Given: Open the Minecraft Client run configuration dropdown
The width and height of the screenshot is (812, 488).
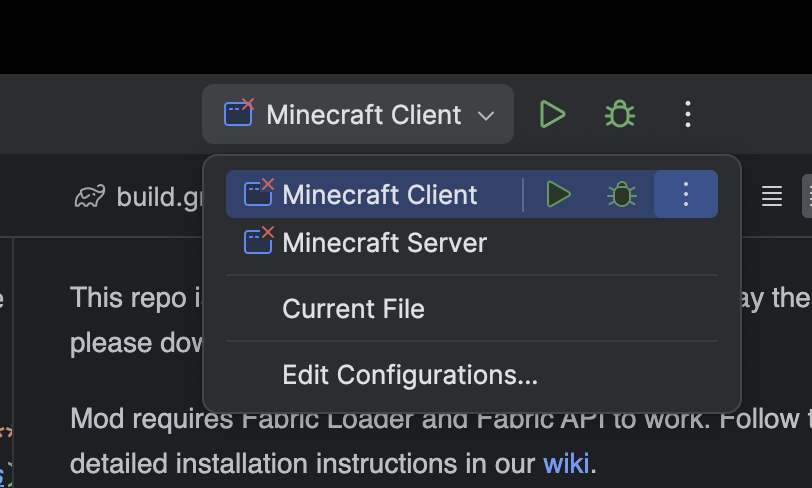Looking at the screenshot, I should [358, 114].
